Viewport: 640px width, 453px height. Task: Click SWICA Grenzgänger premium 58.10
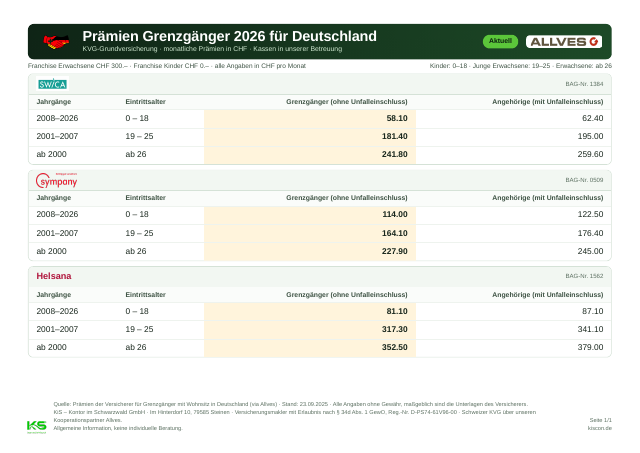pos(397,118)
